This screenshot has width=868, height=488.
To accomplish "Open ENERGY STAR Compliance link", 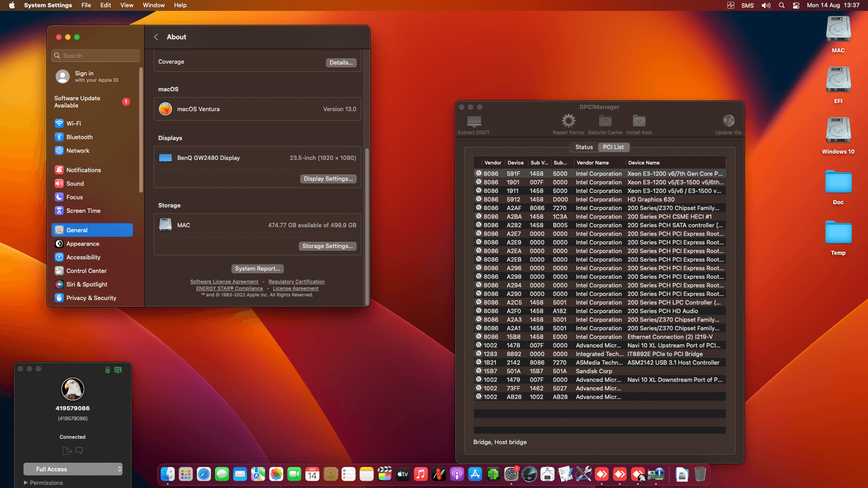I will (x=229, y=288).
